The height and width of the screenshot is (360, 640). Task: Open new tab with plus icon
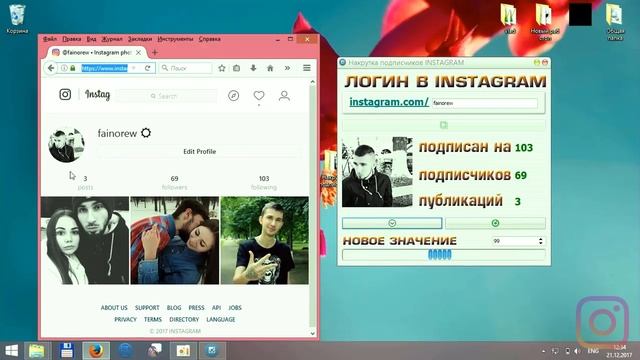155,52
